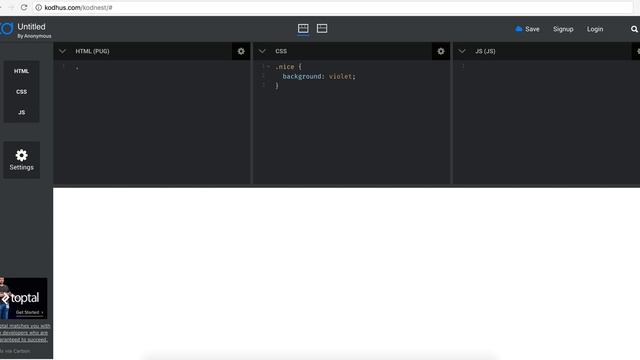Fold the .nice rule arrow in CSS gutter

269,66
